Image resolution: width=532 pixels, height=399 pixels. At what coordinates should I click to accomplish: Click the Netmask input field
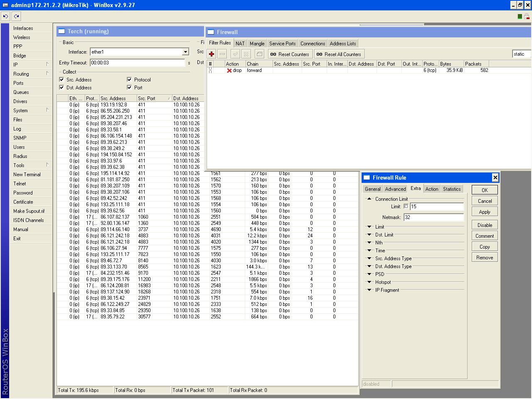point(433,217)
